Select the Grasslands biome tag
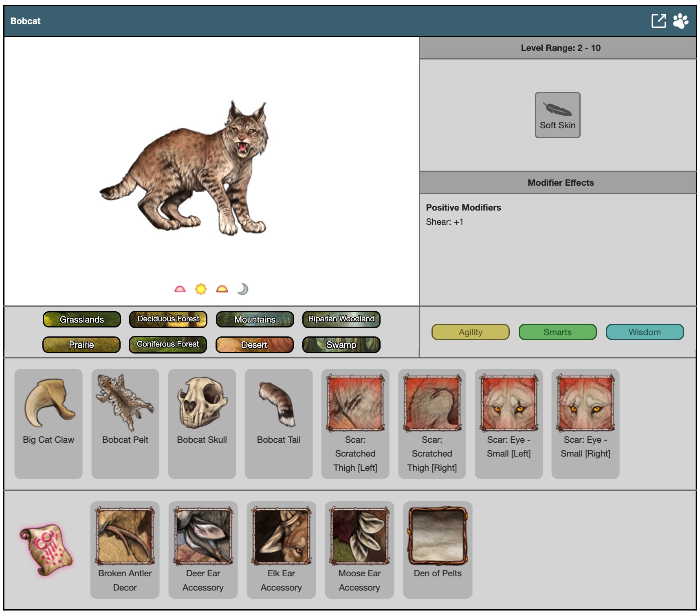 (x=82, y=319)
